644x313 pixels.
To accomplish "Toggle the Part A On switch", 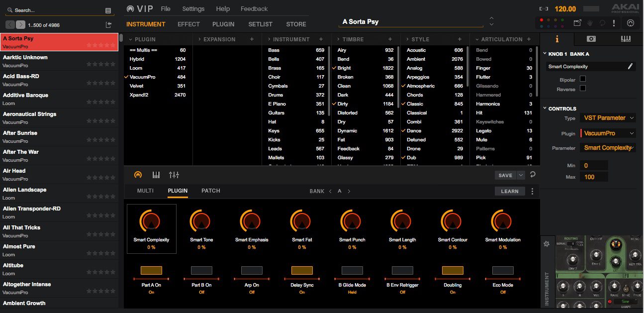I will [151, 270].
